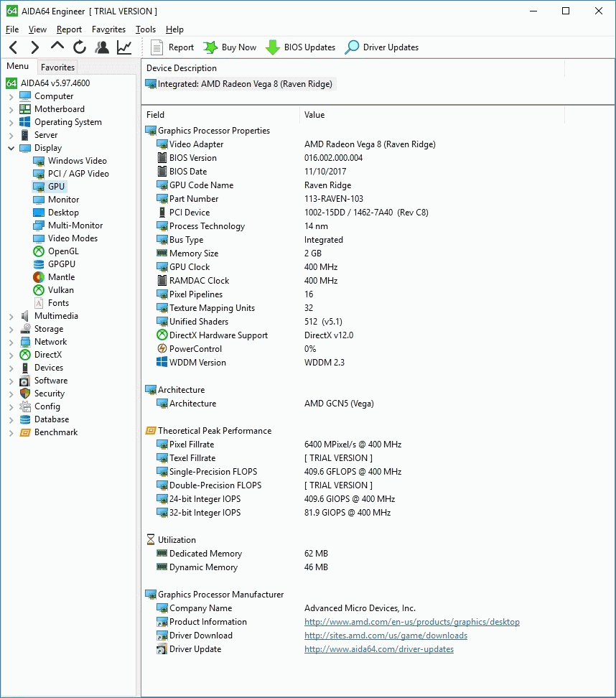Select the GPGPU database icon in tree
616x698 pixels.
point(39,264)
